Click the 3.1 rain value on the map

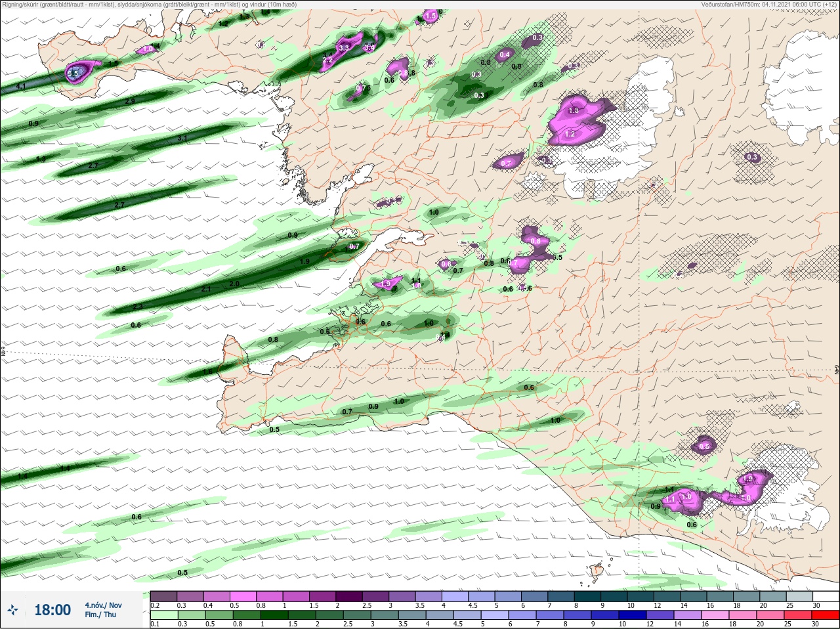pyautogui.click(x=183, y=139)
